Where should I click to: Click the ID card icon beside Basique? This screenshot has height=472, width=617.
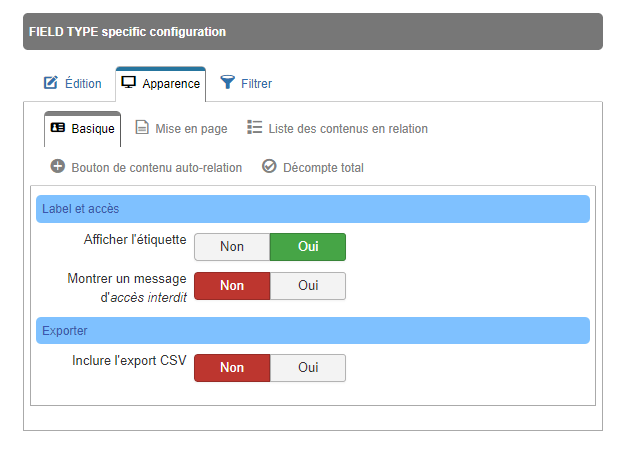click(58, 127)
